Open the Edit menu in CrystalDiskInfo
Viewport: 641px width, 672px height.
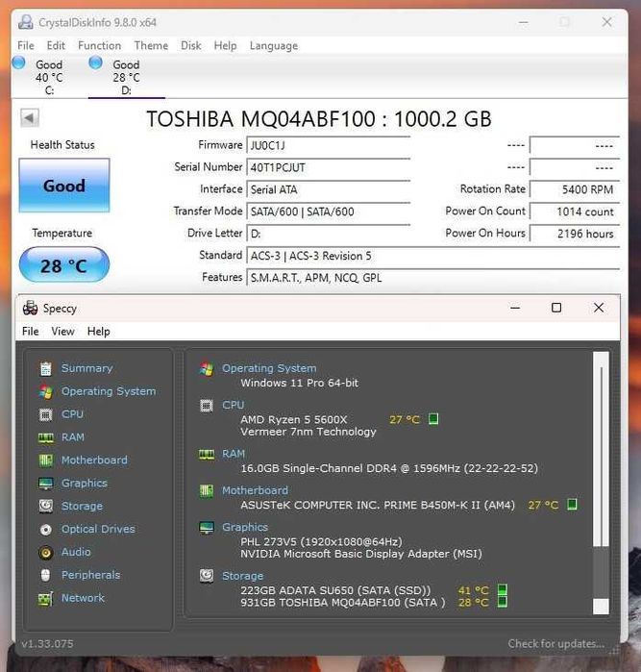pyautogui.click(x=56, y=45)
